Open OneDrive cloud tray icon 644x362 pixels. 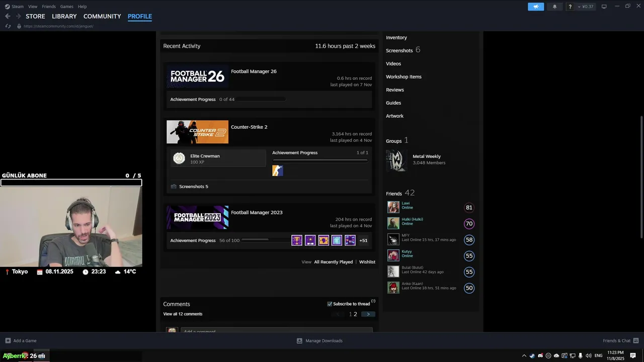[556, 355]
